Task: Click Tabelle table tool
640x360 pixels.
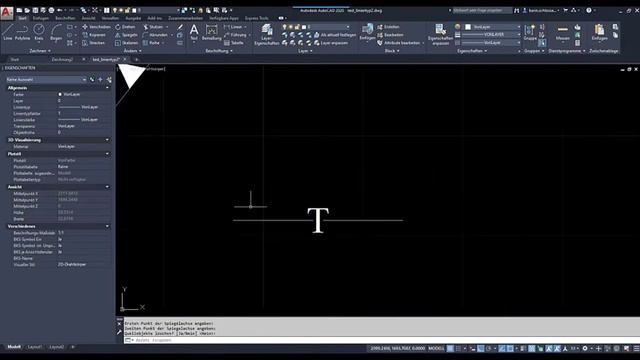Action: tap(234, 43)
